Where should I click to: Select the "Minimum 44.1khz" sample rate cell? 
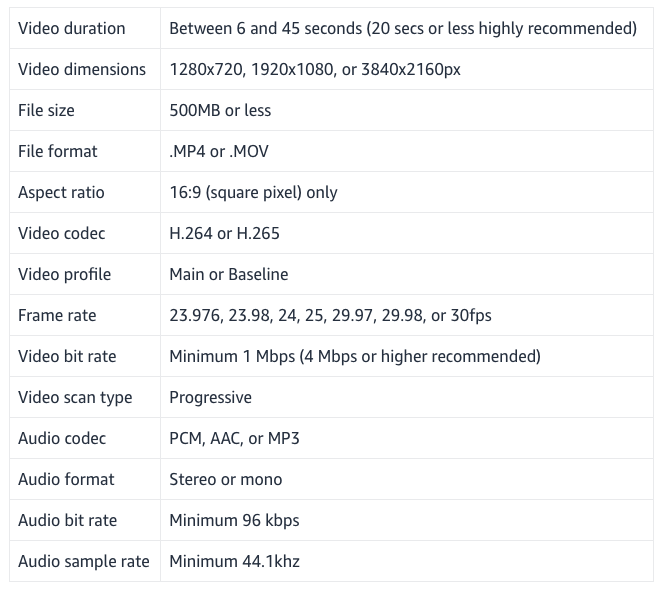pos(234,561)
